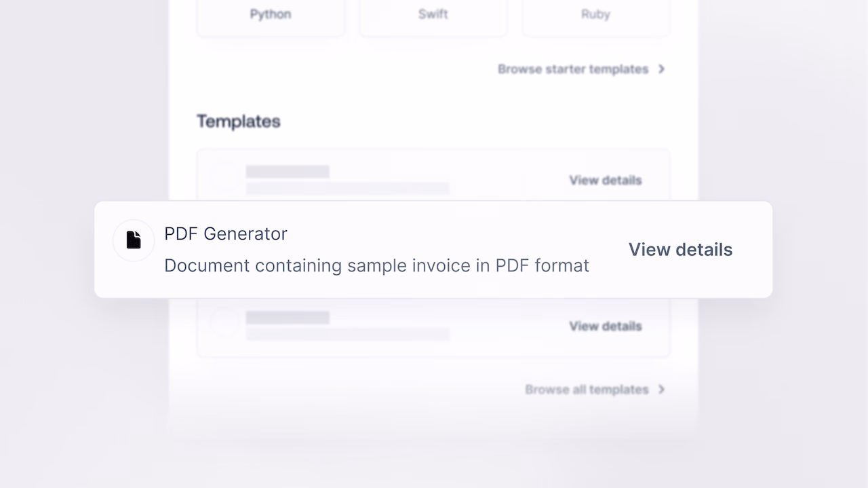Click the title placeholder in the row below PDF Generator

[288, 318]
